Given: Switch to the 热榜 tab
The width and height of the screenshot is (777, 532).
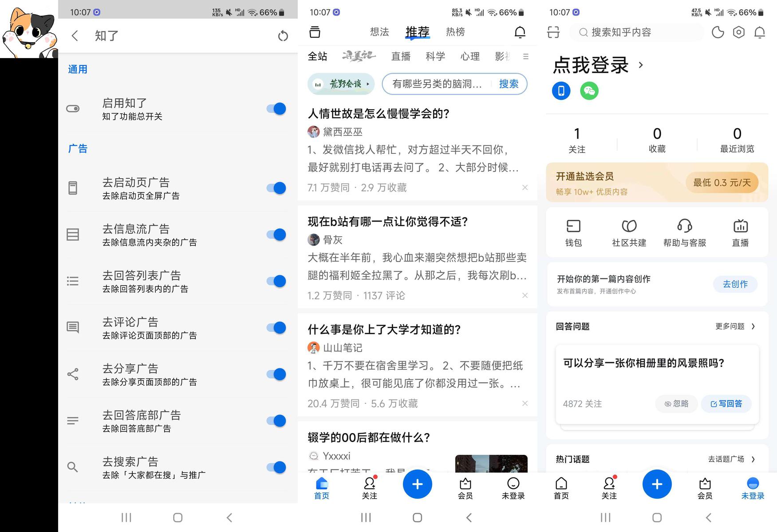Looking at the screenshot, I should pos(455,32).
